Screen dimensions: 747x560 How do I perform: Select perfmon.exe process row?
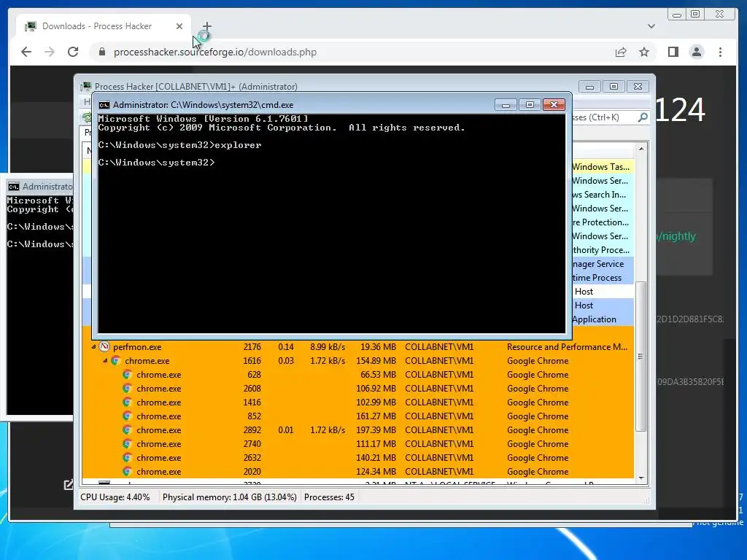tap(357, 346)
